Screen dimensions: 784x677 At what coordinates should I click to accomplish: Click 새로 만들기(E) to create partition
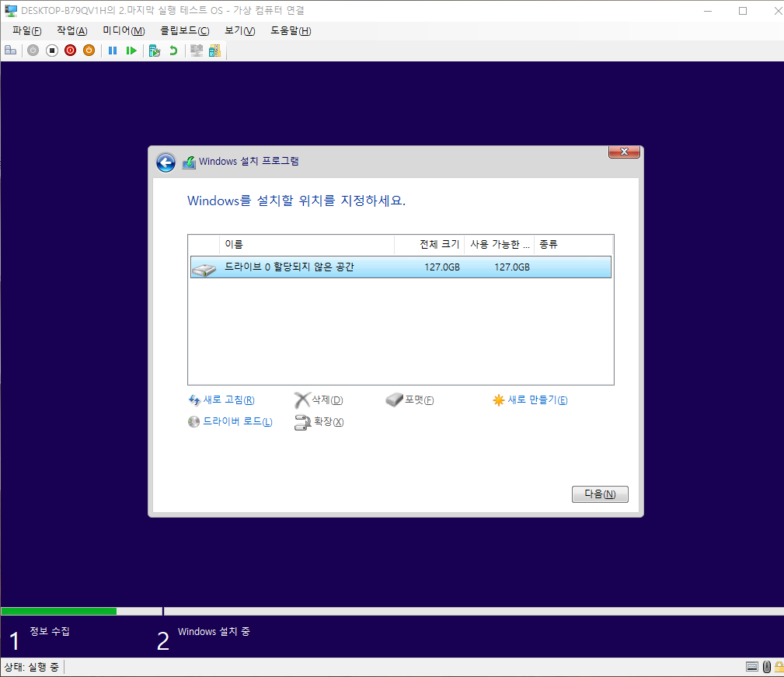pyautogui.click(x=538, y=400)
